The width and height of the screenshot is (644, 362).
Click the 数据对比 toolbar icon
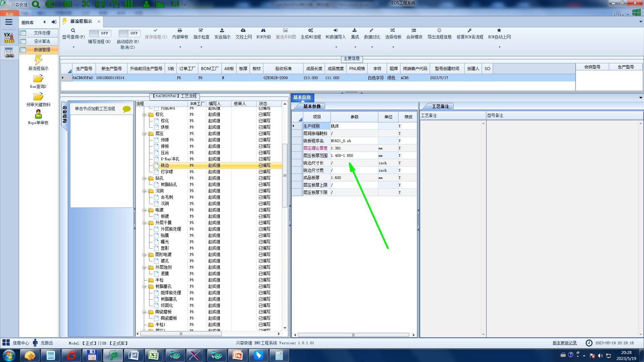click(372, 31)
